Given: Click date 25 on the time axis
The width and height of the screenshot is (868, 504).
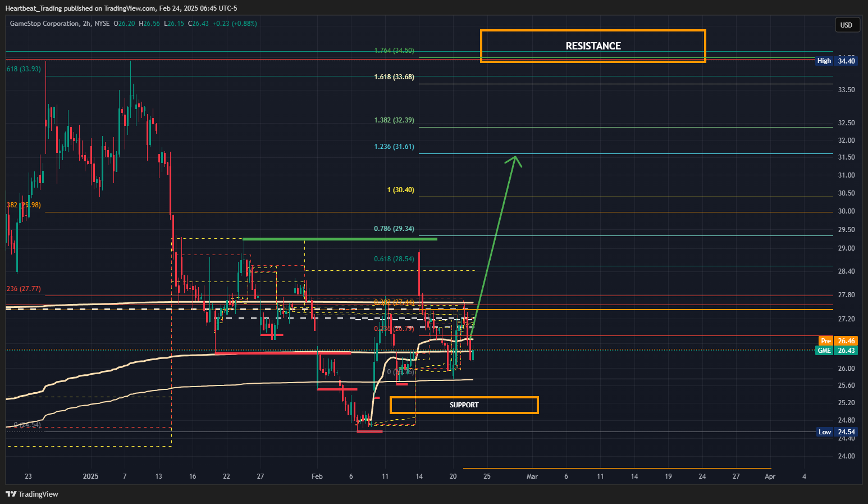Looking at the screenshot, I should (x=487, y=476).
